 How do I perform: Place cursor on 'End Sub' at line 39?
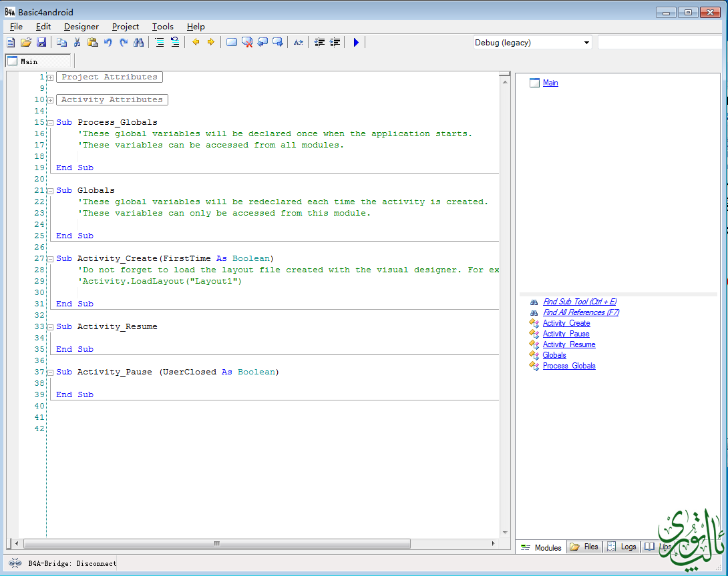point(75,394)
